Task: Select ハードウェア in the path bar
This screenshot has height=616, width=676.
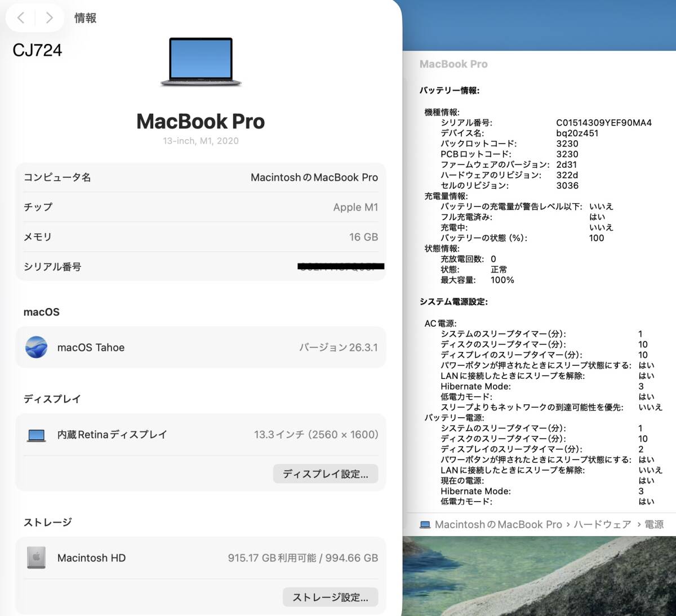Action: point(602,525)
